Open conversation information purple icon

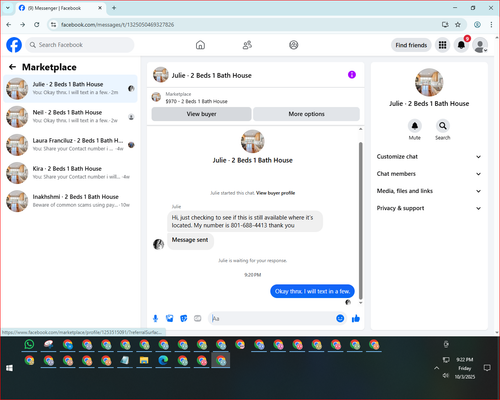pyautogui.click(x=352, y=75)
